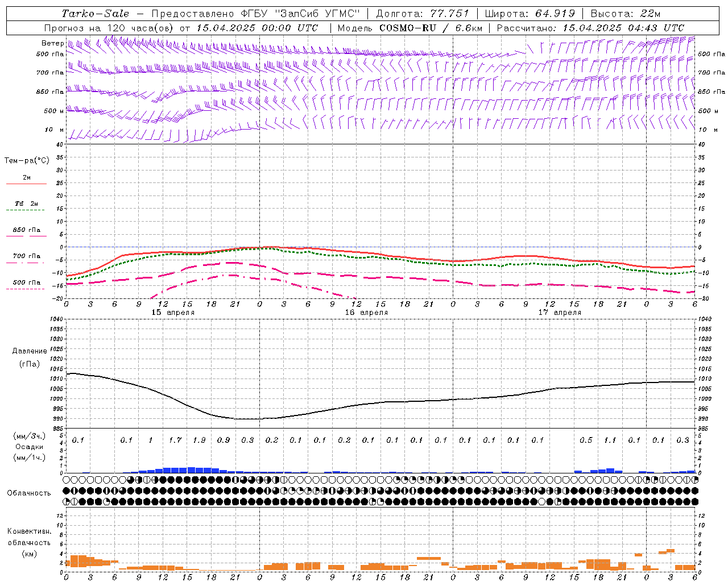Click the "Td 2м" dew point legend label

[27, 203]
